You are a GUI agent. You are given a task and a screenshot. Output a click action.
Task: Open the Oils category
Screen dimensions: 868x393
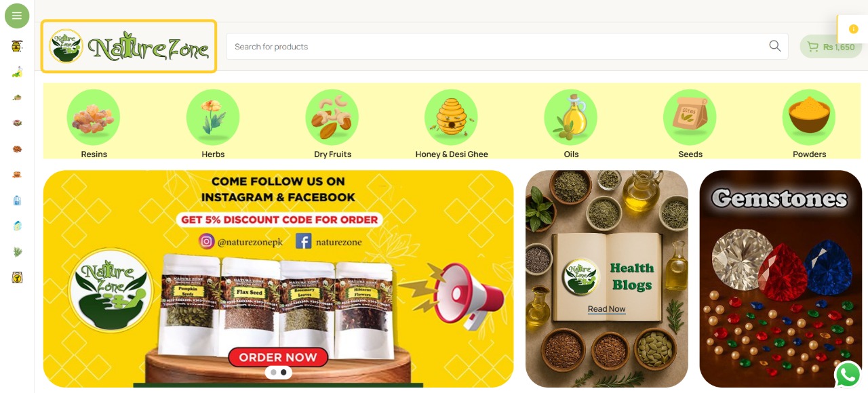coord(571,124)
